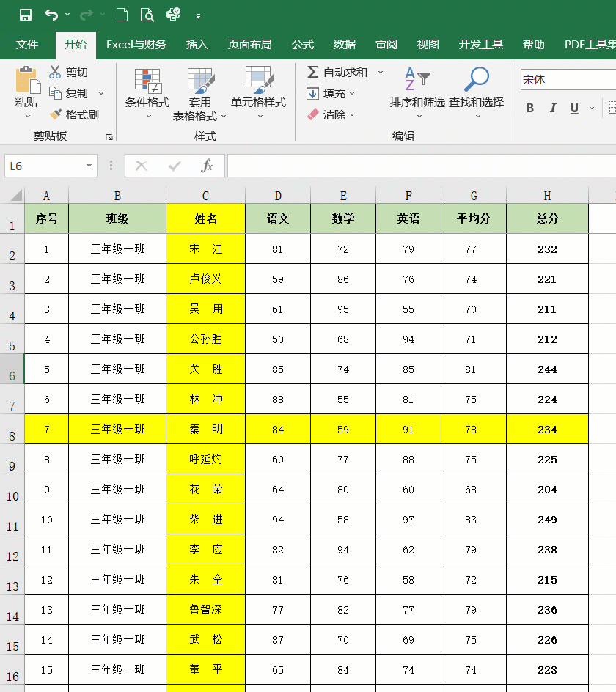Toggle Underline formatting
Image resolution: width=616 pixels, height=692 pixels.
coord(574,108)
